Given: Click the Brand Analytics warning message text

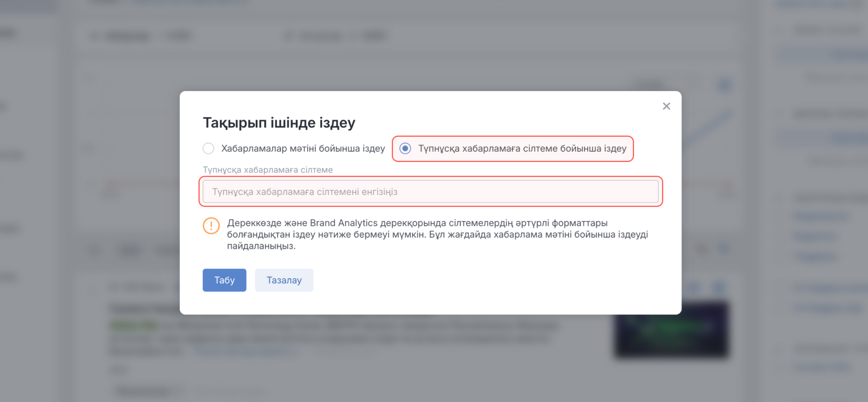Looking at the screenshot, I should click(x=437, y=234).
